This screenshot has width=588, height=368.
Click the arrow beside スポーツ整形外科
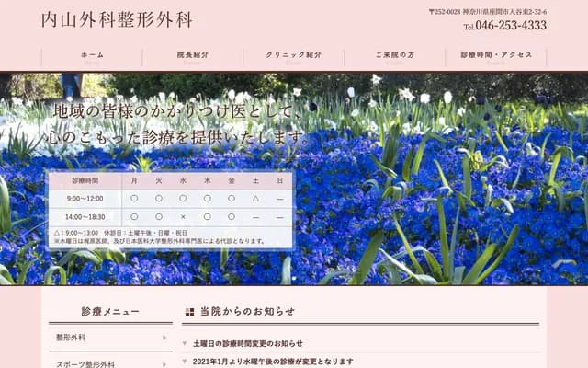164,364
